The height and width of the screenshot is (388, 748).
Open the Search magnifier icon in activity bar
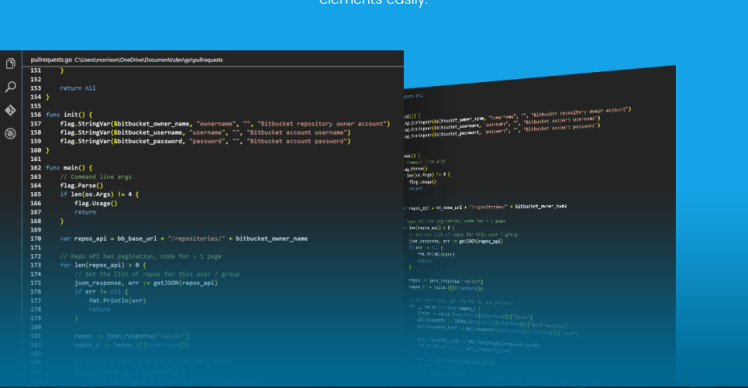[10, 87]
